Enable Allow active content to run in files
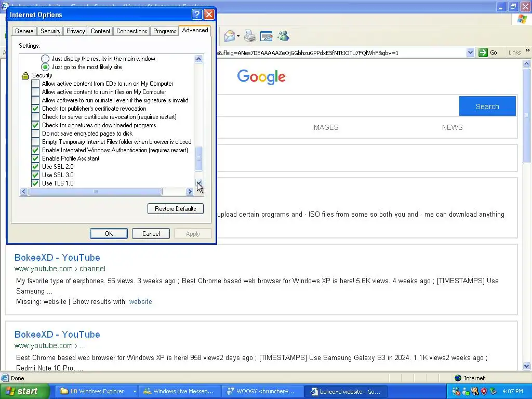 (35, 92)
